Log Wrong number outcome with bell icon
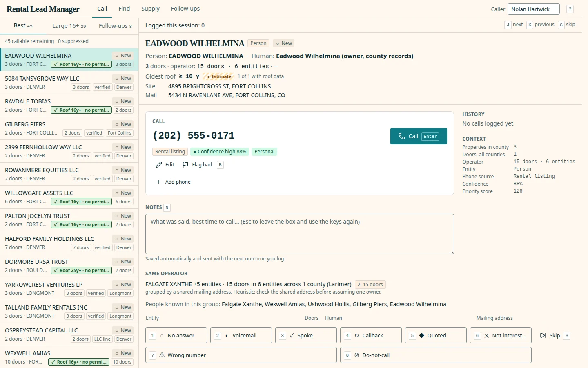Image resolution: width=588 pixels, height=368 pixels. click(241, 355)
